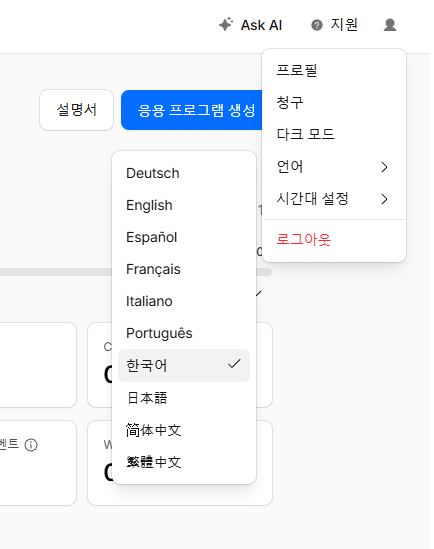Click the 설명서 documentation button
The width and height of the screenshot is (434, 549).
coord(77,110)
